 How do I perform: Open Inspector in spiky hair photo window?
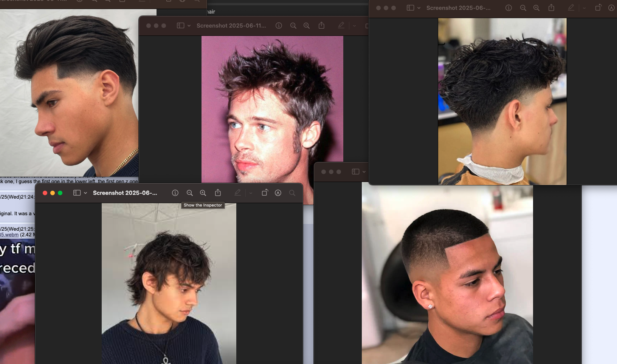[x=279, y=26]
